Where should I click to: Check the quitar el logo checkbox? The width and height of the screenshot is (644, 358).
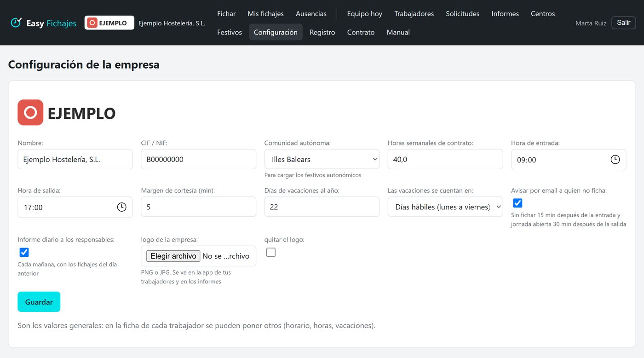[x=271, y=252]
